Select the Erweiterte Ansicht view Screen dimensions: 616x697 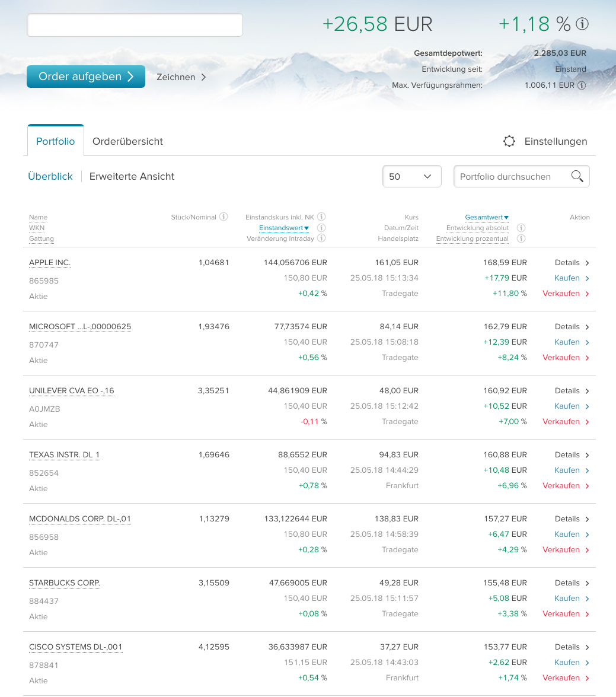pos(132,176)
